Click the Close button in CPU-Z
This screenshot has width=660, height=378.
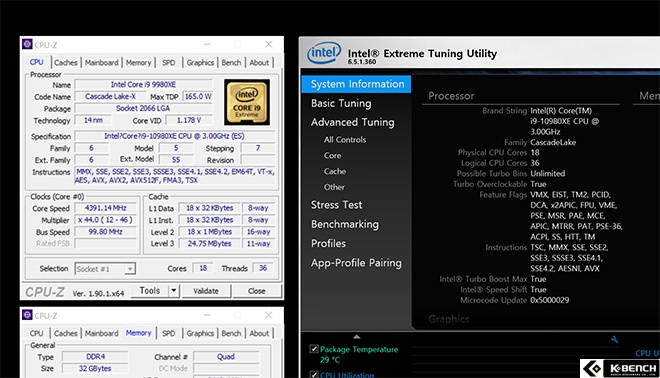click(x=257, y=291)
